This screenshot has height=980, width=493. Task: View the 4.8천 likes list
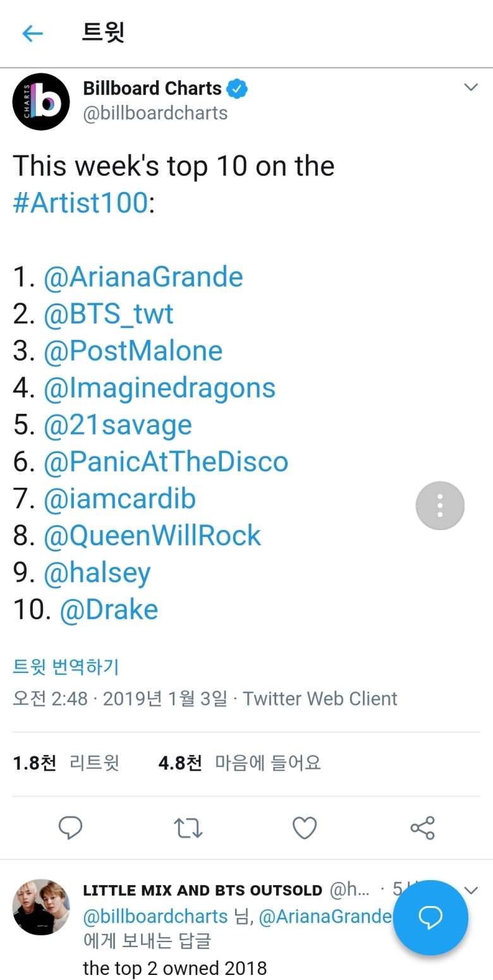tap(240, 763)
